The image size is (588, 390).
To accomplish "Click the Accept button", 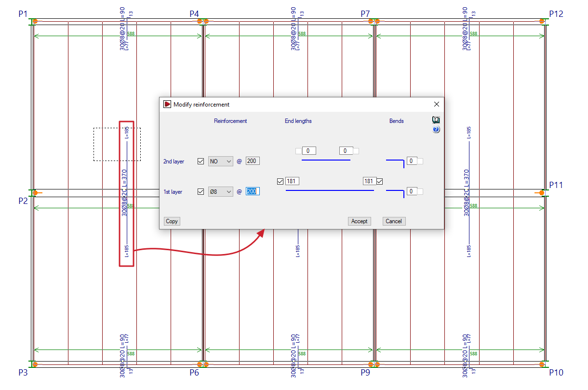I will coord(359,221).
